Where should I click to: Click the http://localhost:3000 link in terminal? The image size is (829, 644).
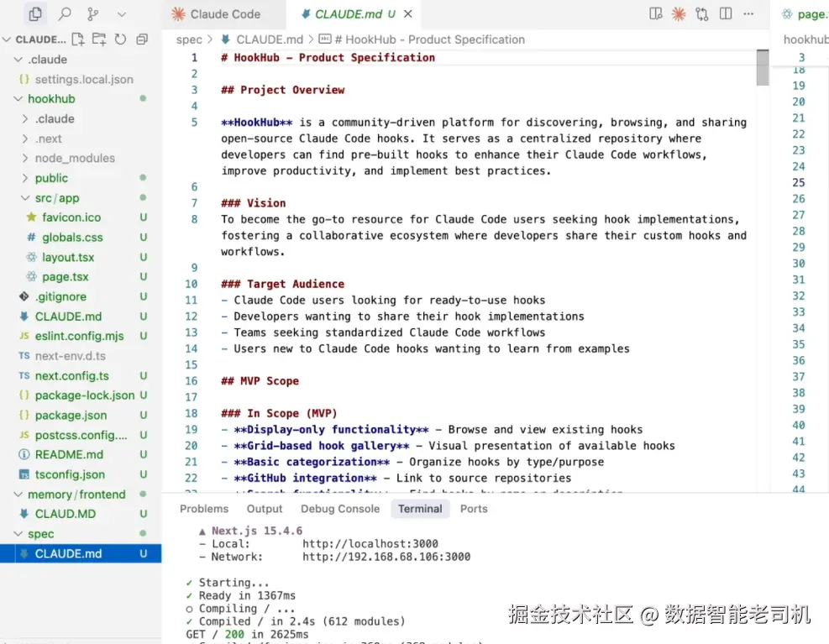tap(370, 543)
